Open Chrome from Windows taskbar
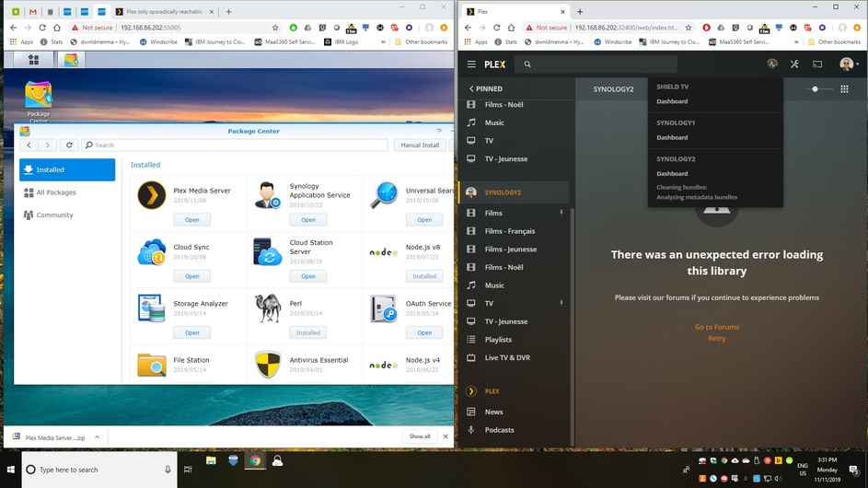The height and width of the screenshot is (488, 868). tap(255, 461)
